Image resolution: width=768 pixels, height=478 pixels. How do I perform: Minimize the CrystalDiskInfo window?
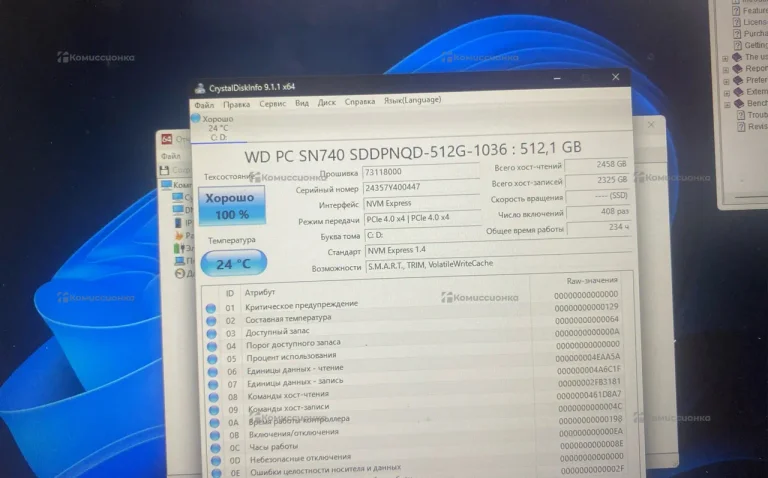pyautogui.click(x=557, y=78)
